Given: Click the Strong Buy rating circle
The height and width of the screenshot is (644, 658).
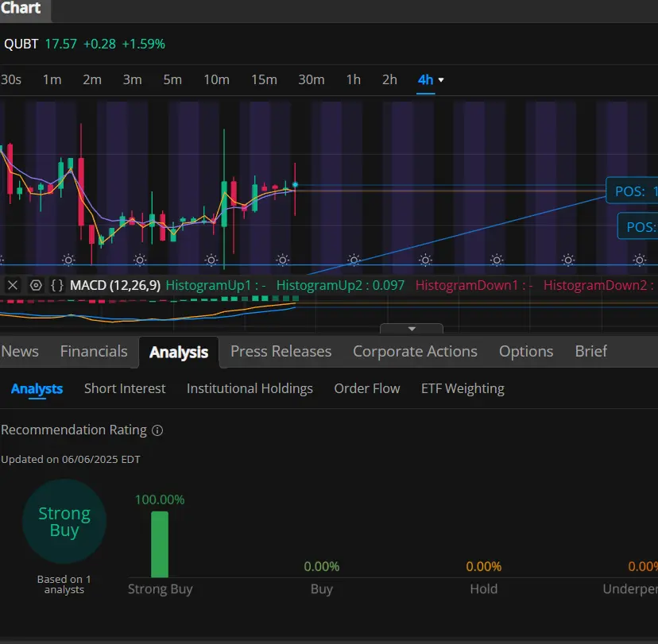Looking at the screenshot, I should pos(64,522).
